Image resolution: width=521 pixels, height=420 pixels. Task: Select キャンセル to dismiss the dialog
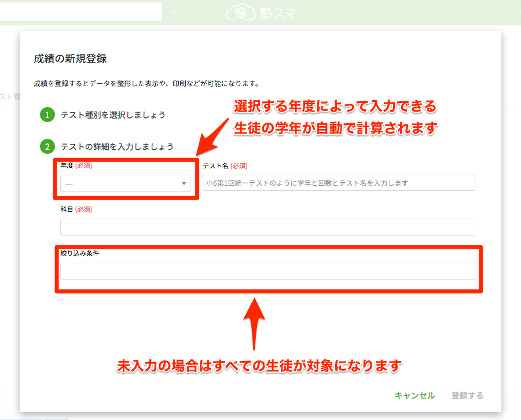click(414, 395)
